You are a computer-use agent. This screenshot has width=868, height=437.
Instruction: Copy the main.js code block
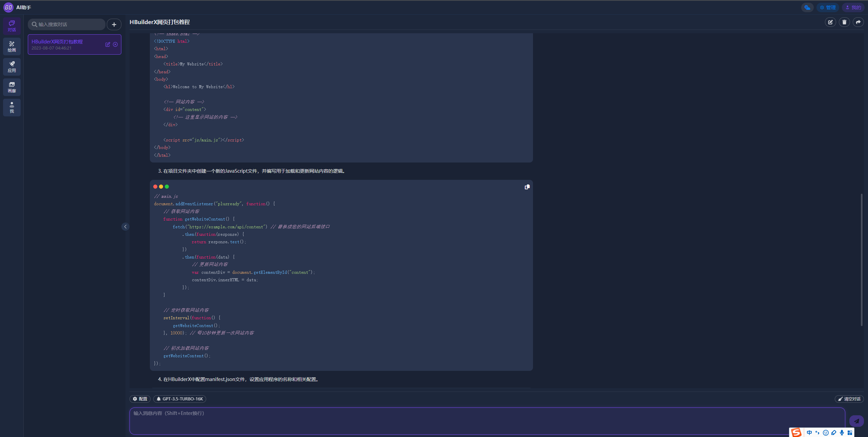pos(527,187)
